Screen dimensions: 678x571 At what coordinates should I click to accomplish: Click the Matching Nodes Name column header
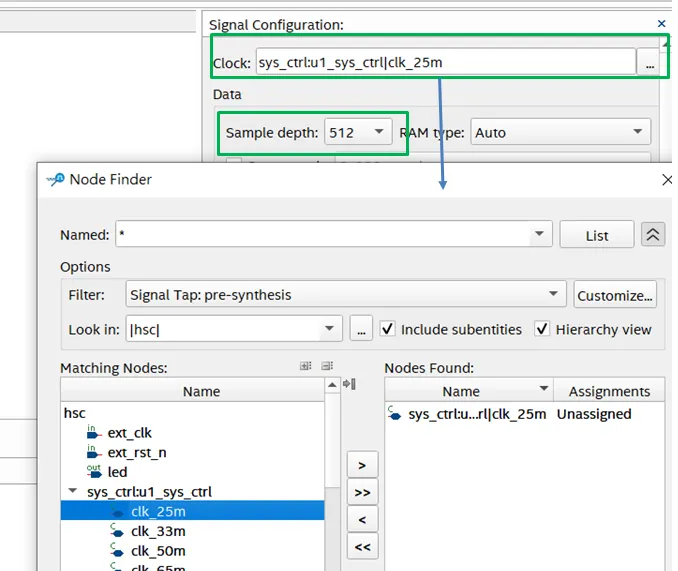pos(193,391)
